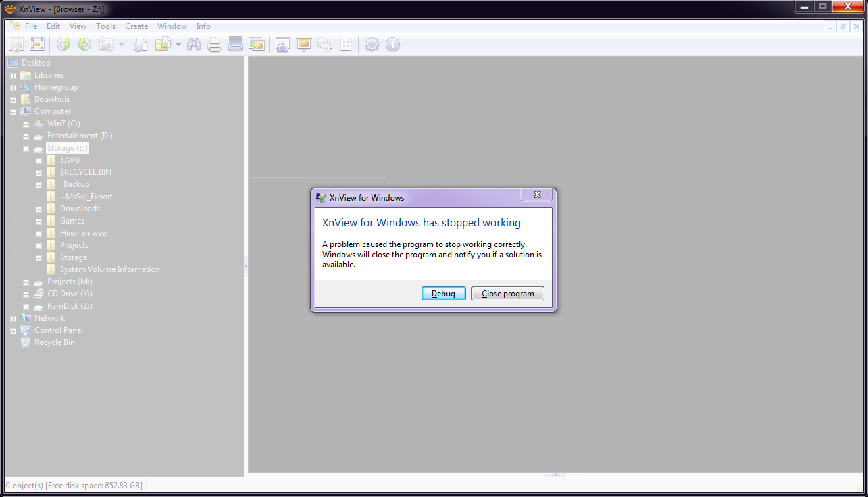Select RamDisk (Z:) in the tree
The width and height of the screenshot is (868, 497).
click(x=70, y=306)
